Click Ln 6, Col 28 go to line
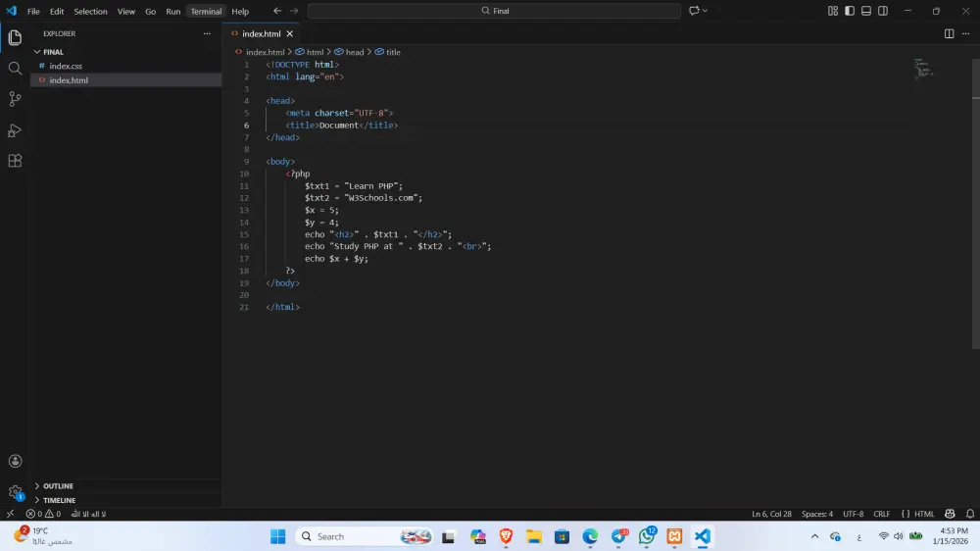This screenshot has width=980, height=551. pyautogui.click(x=772, y=514)
